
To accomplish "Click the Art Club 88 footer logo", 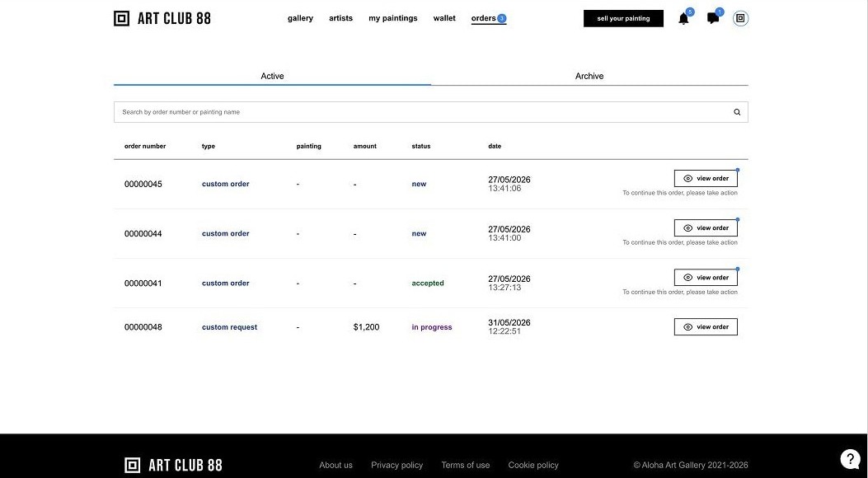I will 173,466.
